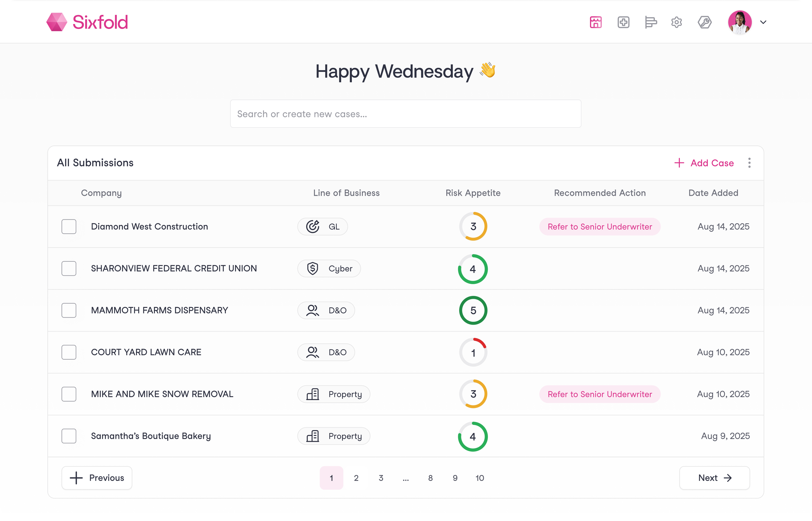Open the three-dot All Submissions menu

coord(749,163)
